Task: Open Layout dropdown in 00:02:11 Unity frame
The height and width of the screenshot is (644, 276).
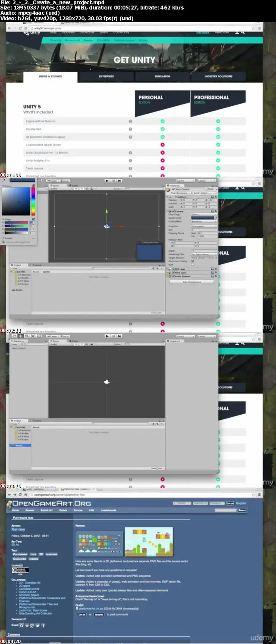Action: coord(207,181)
